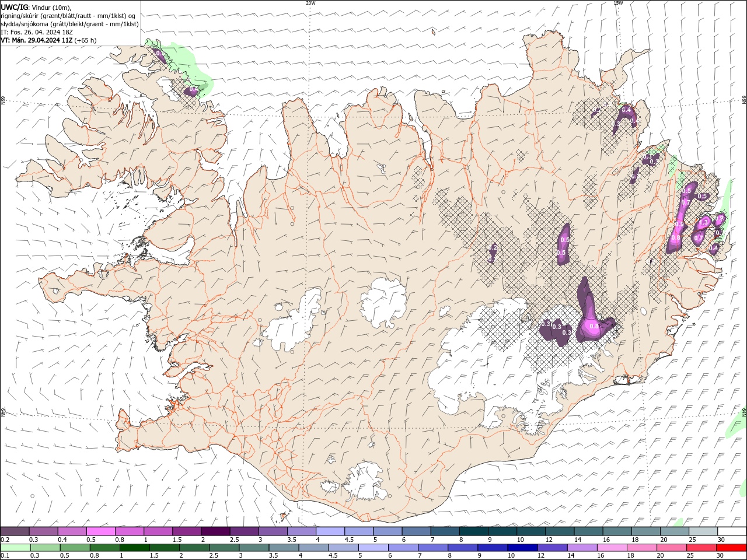This screenshot has height=560, width=747.
Task: Click the light lavender 4–4.5 swatch in snow scale
Action: [330, 531]
